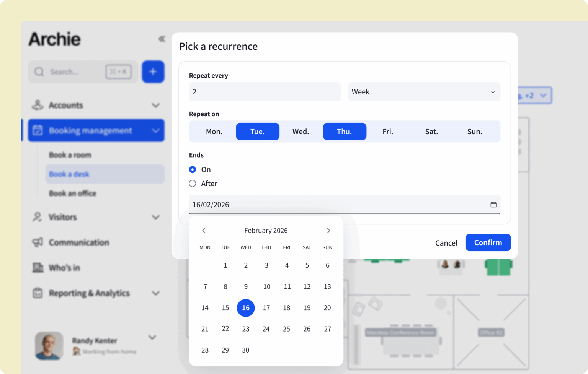Screen dimensions: 588x374
Task: Collapse the sidebar with the double-chevron icon
Action: 162,39
